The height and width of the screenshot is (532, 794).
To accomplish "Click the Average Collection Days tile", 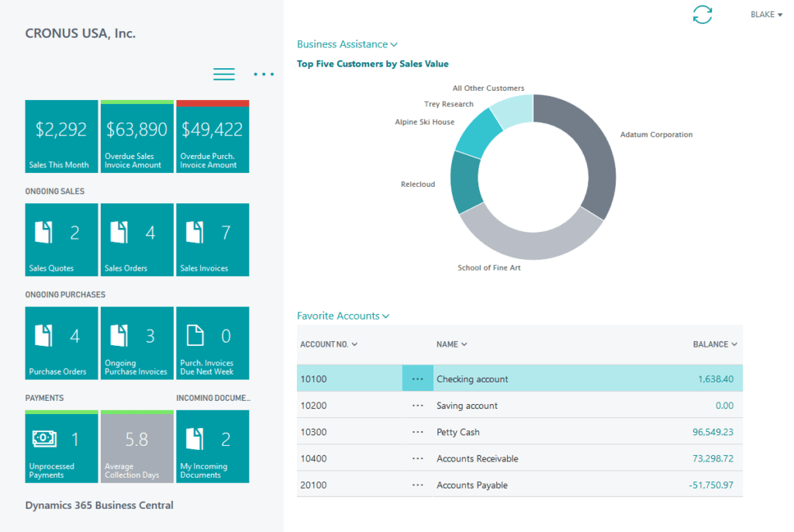I will click(137, 447).
